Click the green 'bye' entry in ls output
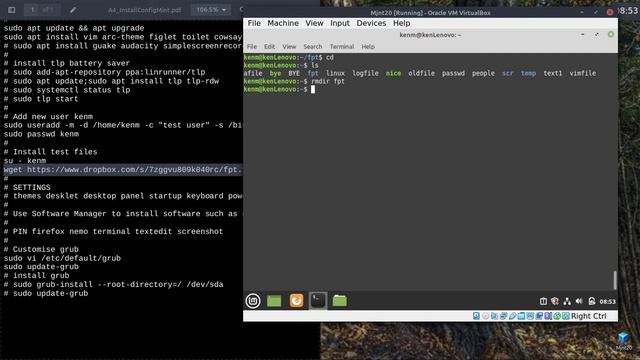The height and width of the screenshot is (360, 640). click(275, 73)
